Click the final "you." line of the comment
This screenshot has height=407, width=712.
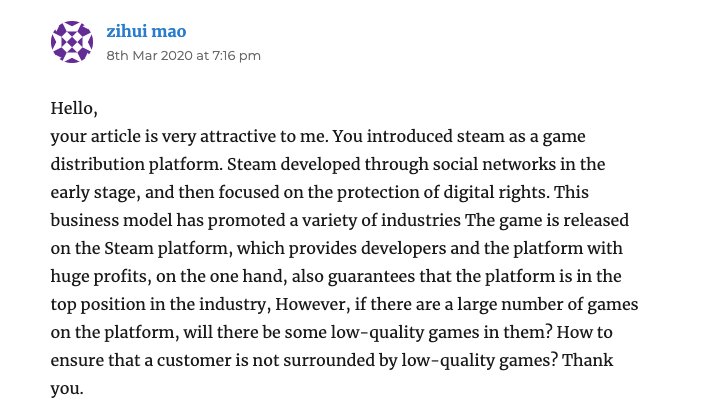(x=67, y=388)
